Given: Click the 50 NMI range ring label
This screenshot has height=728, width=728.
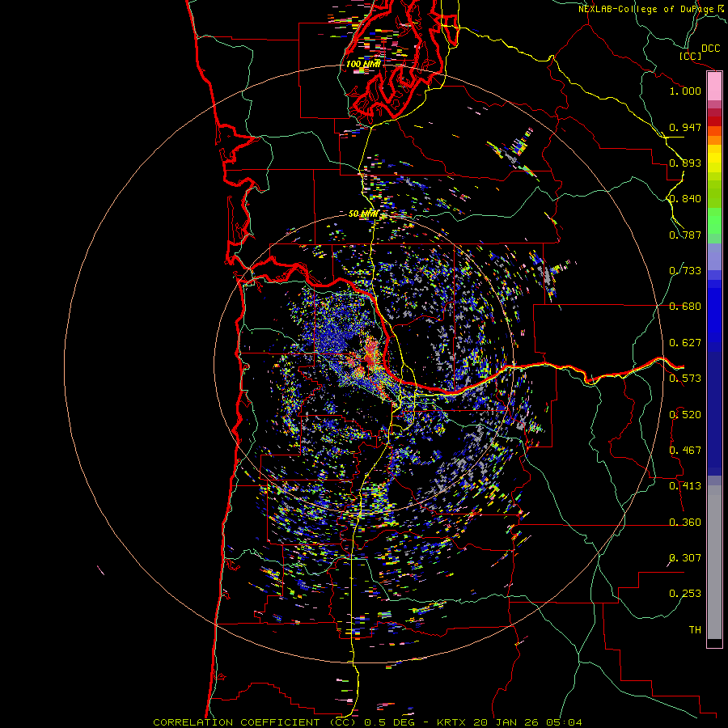Looking at the screenshot, I should point(363,214).
